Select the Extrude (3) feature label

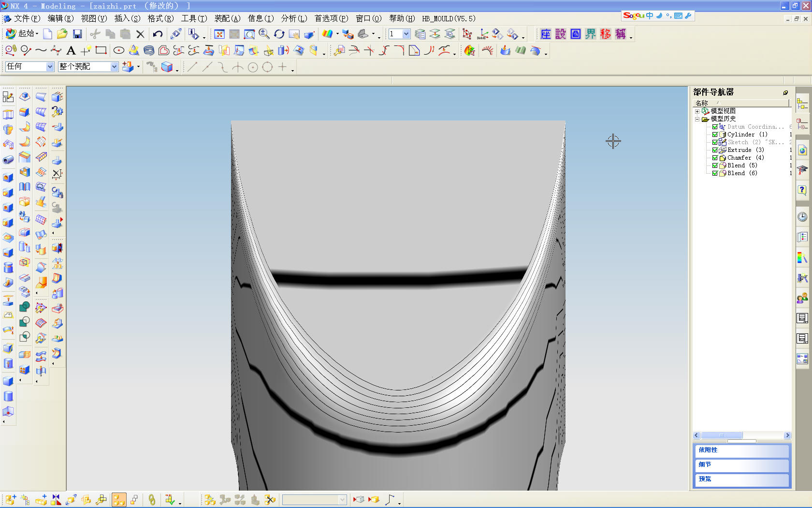[x=746, y=150]
